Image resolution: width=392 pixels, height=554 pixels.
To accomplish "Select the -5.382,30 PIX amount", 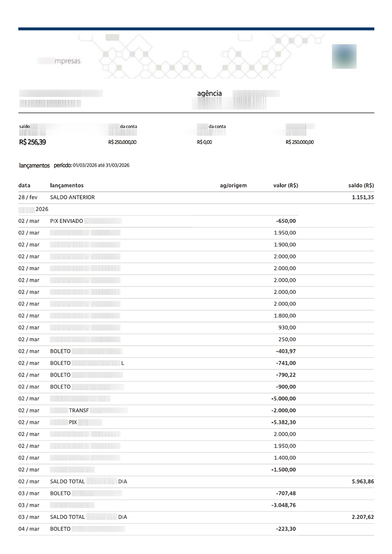I will (x=284, y=422).
